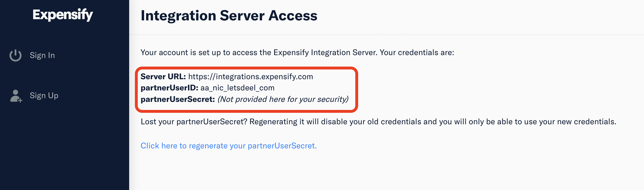
Task: Select the Server URL https://integrations.expensify.com
Action: pos(251,76)
